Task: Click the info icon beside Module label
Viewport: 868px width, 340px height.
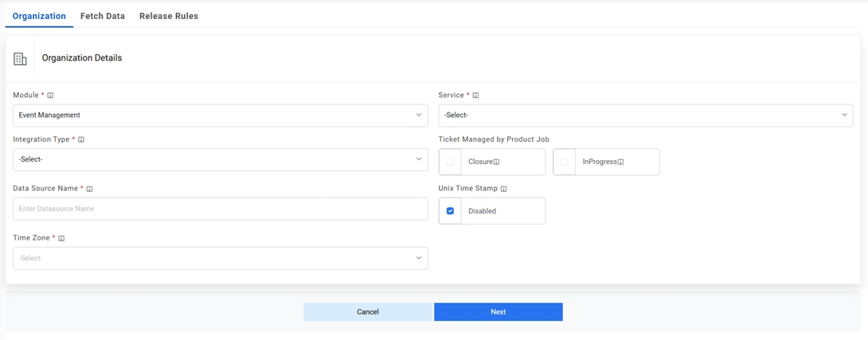Action: 50,96
